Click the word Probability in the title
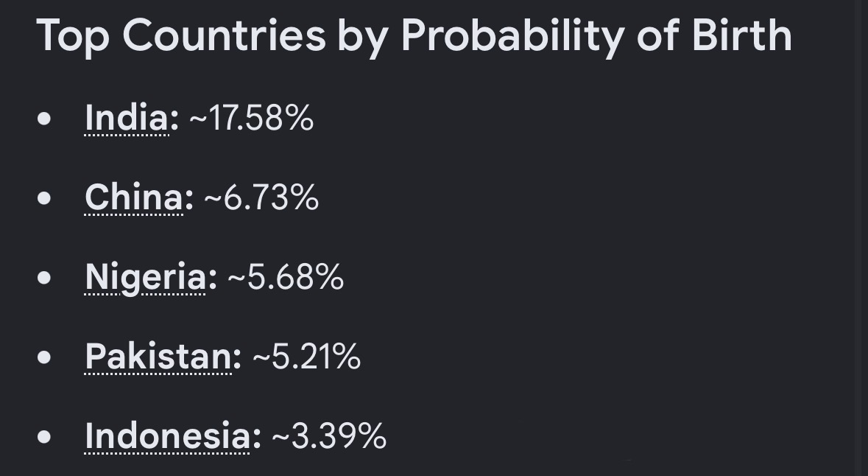 [x=512, y=37]
